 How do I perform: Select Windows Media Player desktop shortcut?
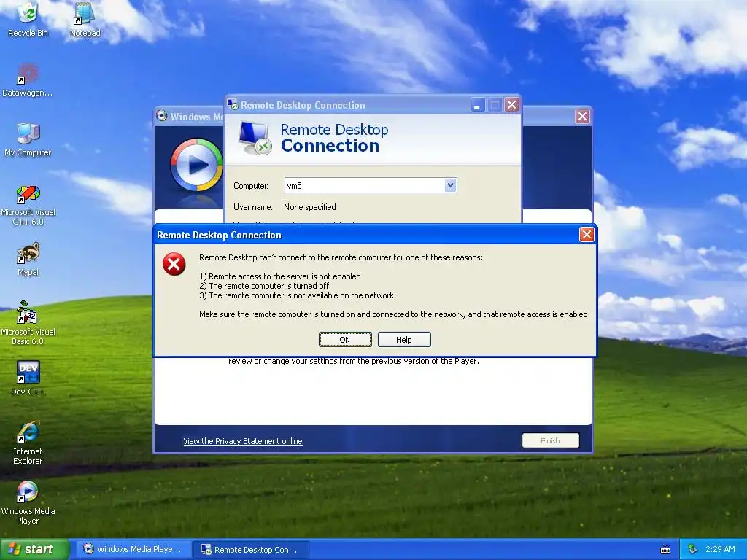28,503
